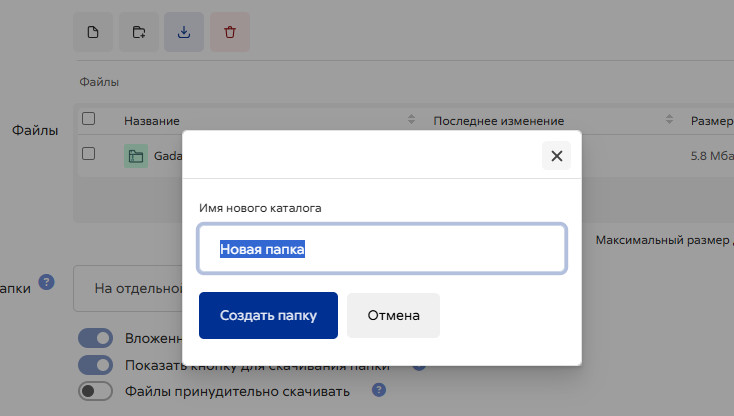The height and width of the screenshot is (416, 734).
Task: Click the help icon beside the папки label
Action: pos(46,282)
